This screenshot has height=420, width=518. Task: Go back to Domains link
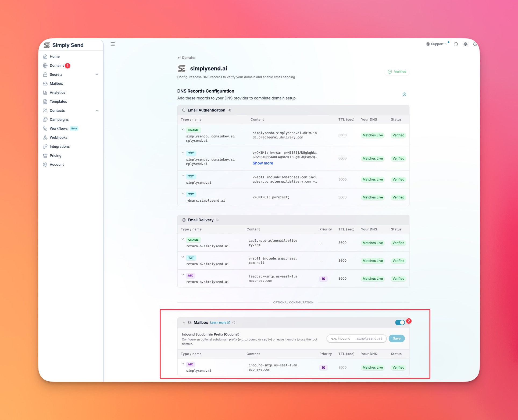click(186, 58)
